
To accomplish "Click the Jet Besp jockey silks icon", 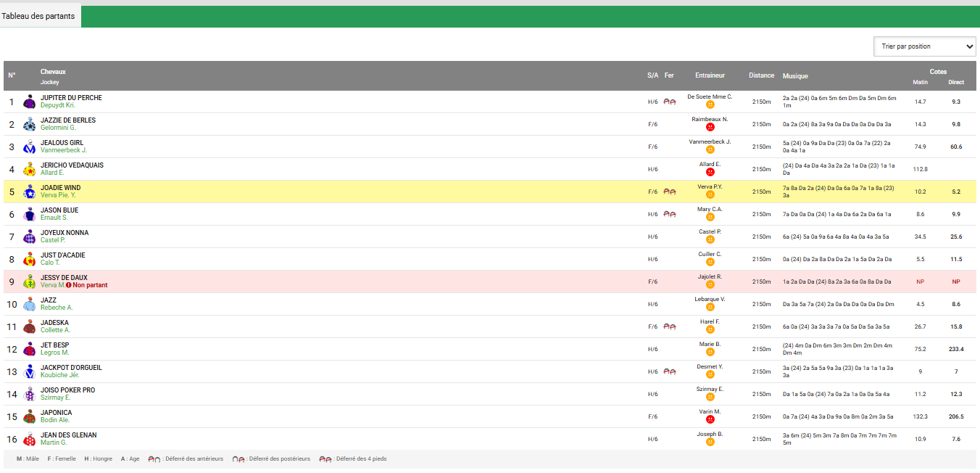I will click(29, 349).
